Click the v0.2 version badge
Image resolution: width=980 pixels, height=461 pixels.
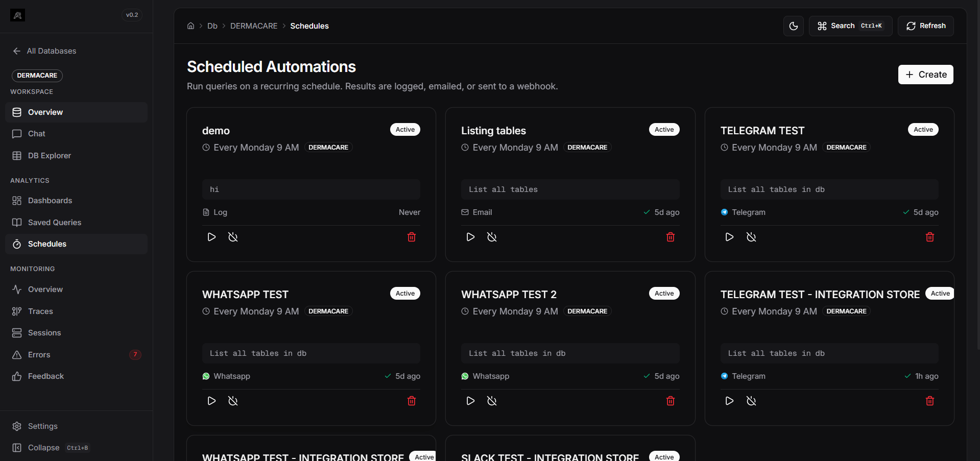132,15
